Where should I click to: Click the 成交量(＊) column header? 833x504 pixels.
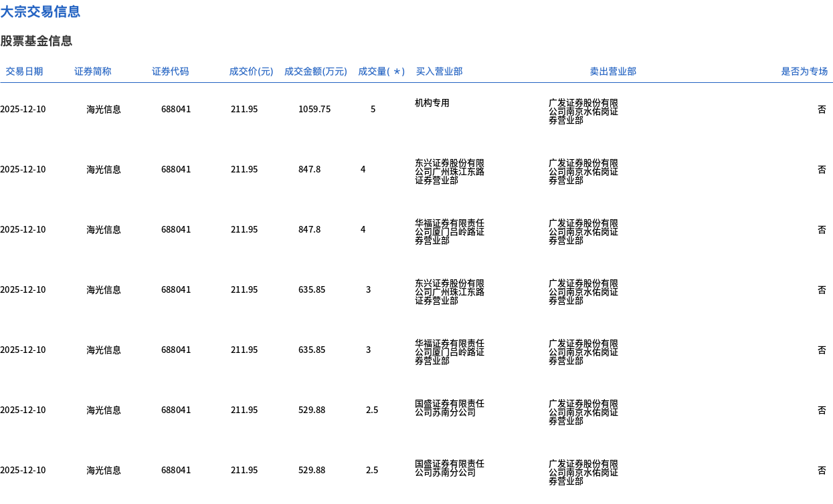tap(381, 72)
